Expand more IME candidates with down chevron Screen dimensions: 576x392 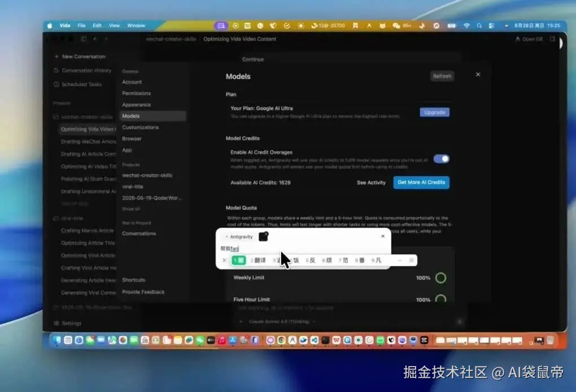(399, 261)
